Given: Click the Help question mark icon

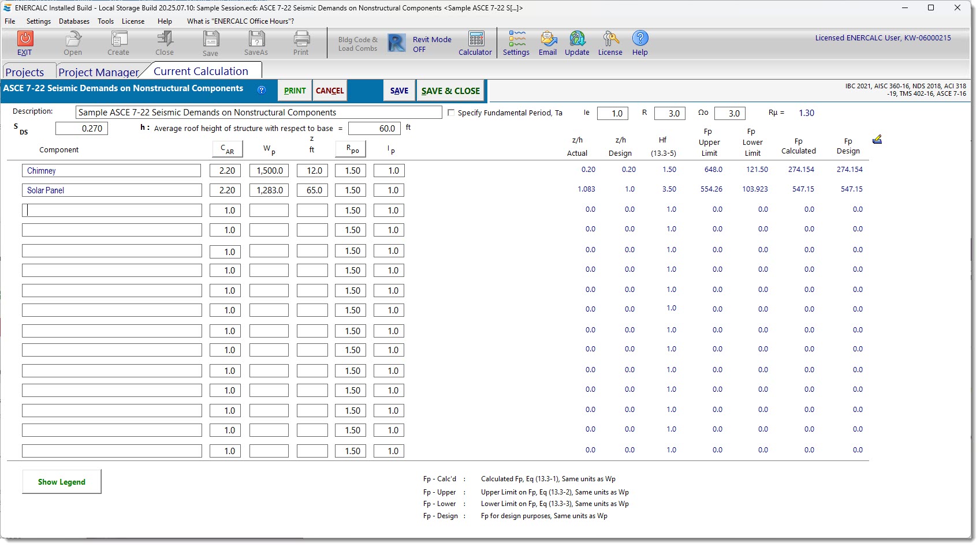Looking at the screenshot, I should pos(640,39).
